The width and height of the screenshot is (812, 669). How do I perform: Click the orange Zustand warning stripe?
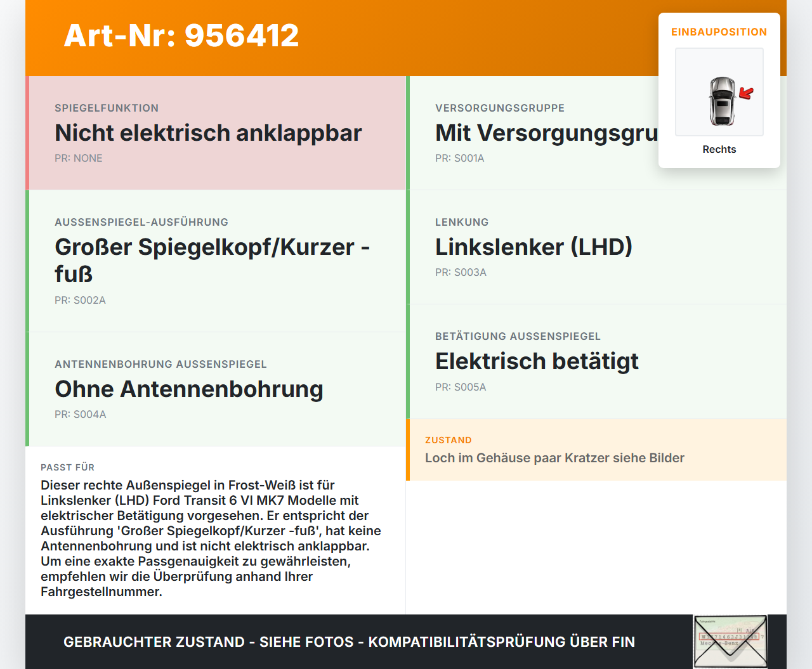409,450
